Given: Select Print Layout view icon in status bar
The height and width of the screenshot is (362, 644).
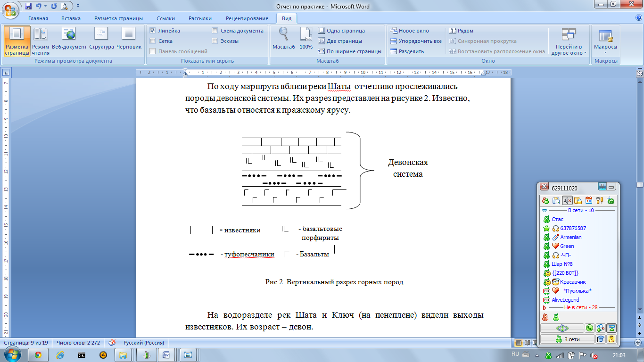Looking at the screenshot, I should coord(519,343).
